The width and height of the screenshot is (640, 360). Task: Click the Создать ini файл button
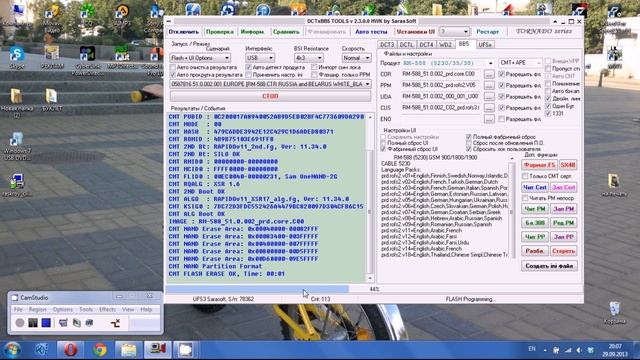tap(549, 266)
